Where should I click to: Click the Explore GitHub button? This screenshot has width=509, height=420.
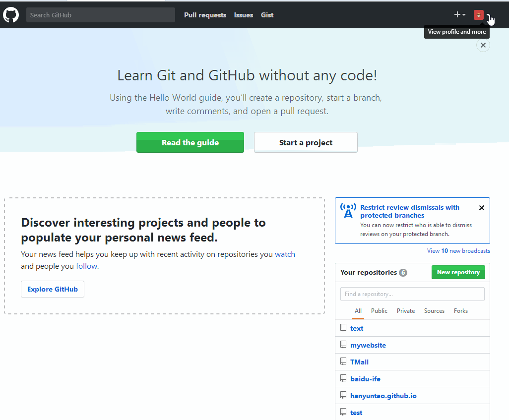[x=53, y=289]
